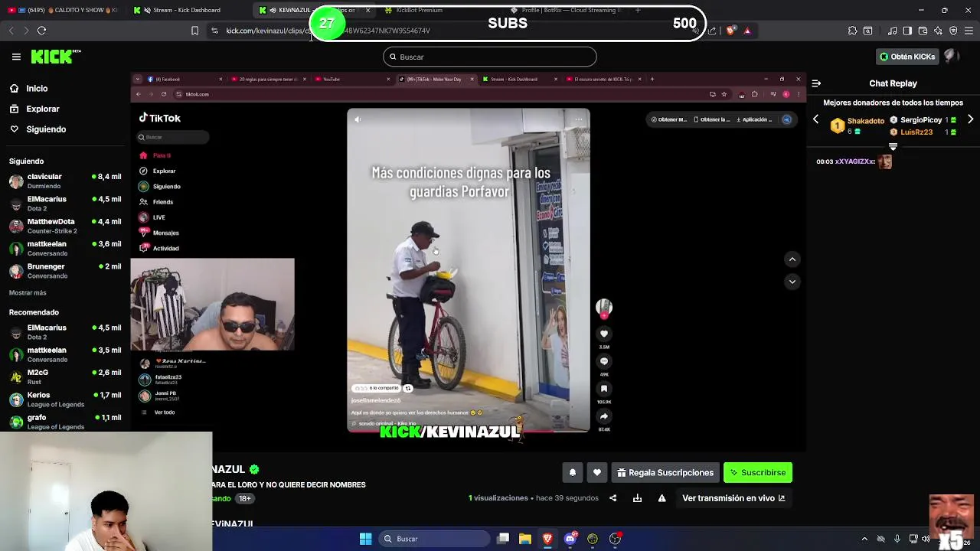Image resolution: width=980 pixels, height=551 pixels.
Task: Collapse the Chat Replay panel
Action: [x=816, y=83]
